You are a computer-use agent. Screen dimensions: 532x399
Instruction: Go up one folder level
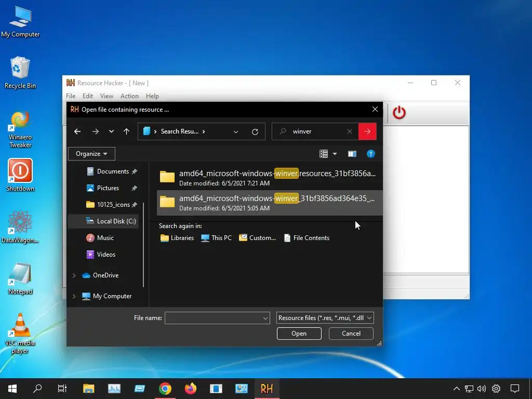(127, 131)
